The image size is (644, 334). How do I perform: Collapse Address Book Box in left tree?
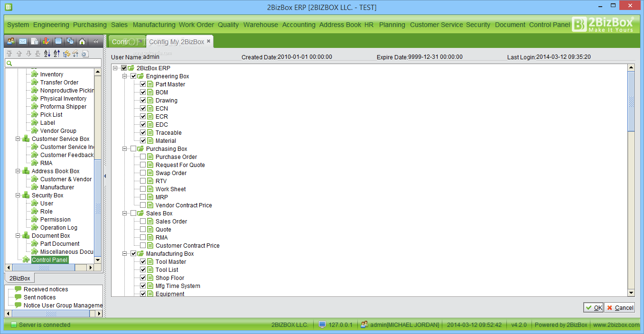pos(18,171)
